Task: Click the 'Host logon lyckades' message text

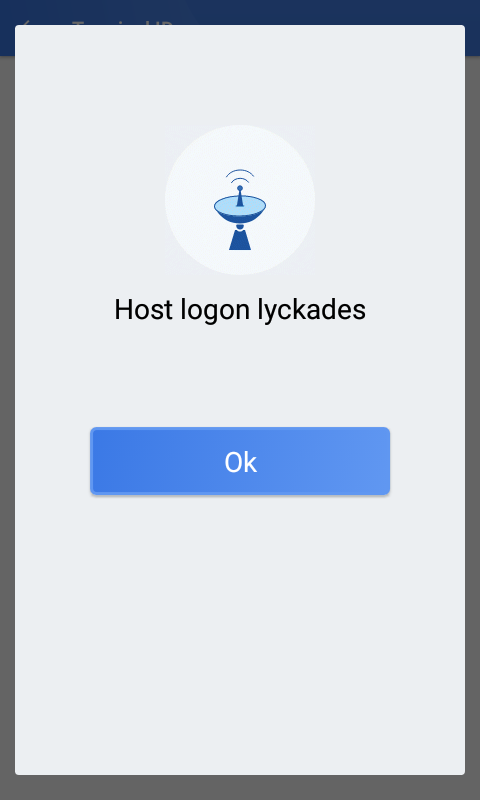Action: (x=240, y=310)
